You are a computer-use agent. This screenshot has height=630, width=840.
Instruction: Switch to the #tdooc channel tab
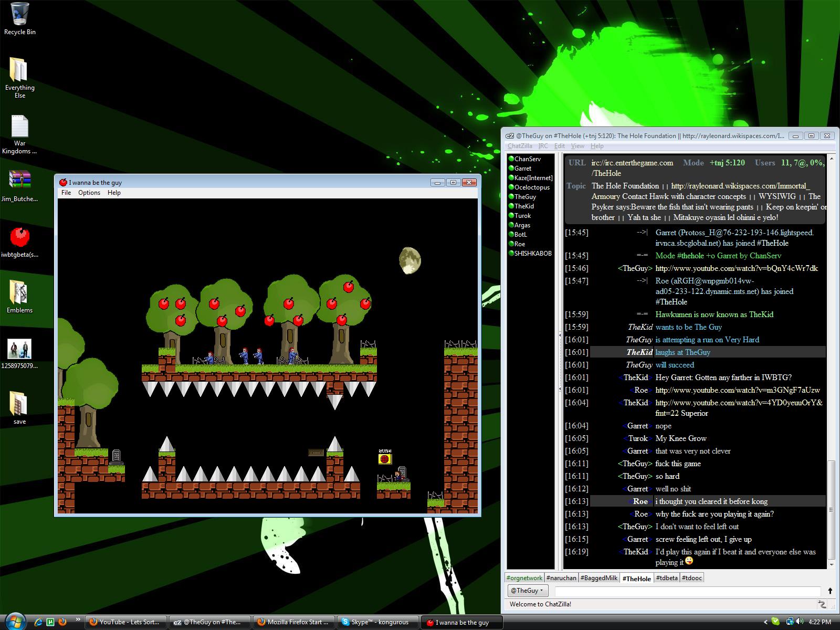coord(692,578)
